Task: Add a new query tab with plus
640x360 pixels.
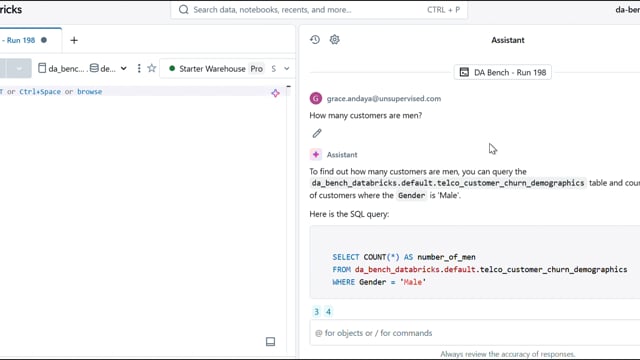Action: click(x=74, y=40)
